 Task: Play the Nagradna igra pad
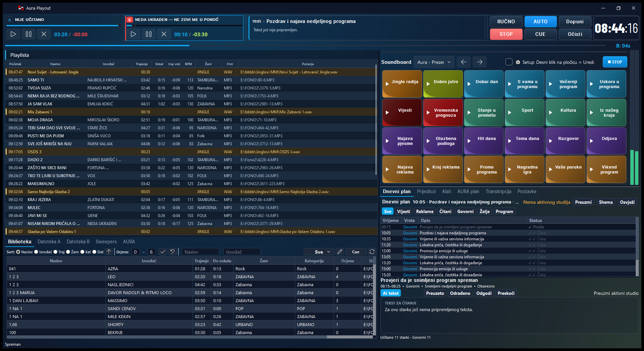525,170
